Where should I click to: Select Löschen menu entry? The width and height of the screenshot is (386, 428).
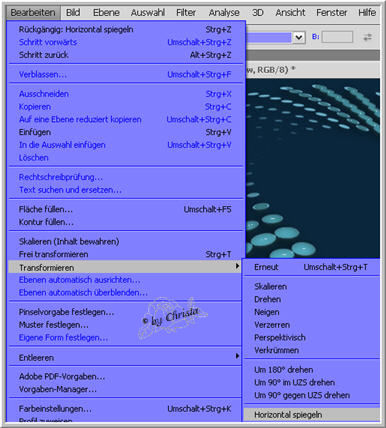[125, 157]
